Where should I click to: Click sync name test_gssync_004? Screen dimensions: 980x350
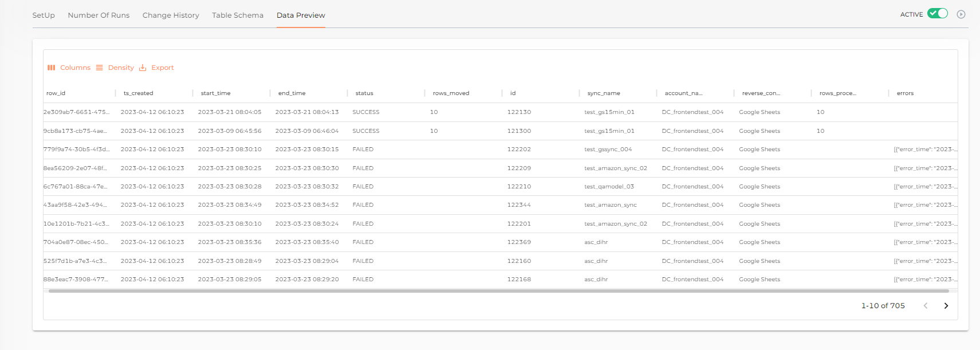[608, 150]
